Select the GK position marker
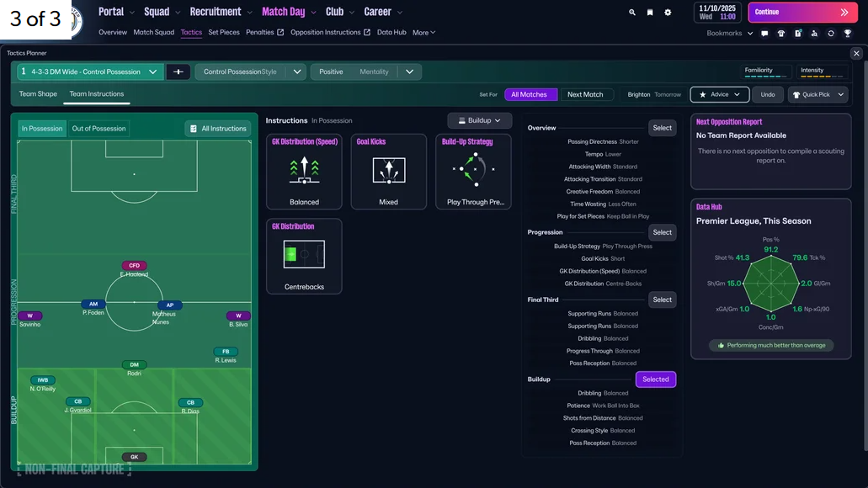 (x=134, y=457)
